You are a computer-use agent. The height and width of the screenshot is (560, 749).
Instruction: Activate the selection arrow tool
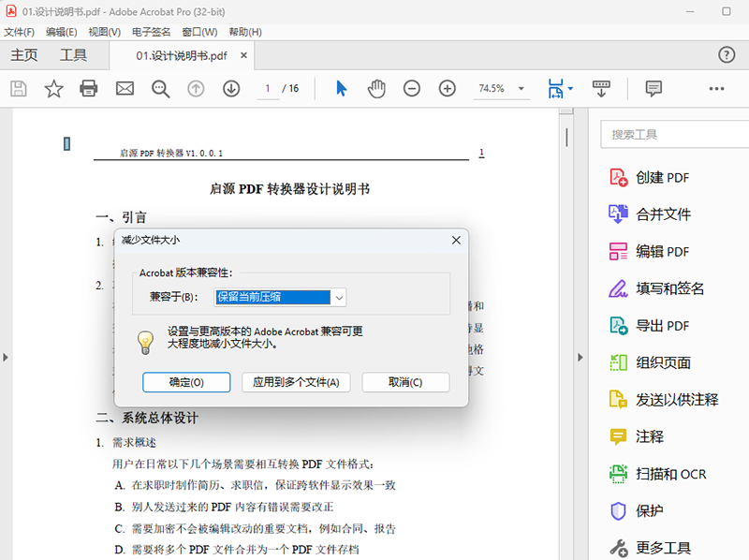coord(341,89)
